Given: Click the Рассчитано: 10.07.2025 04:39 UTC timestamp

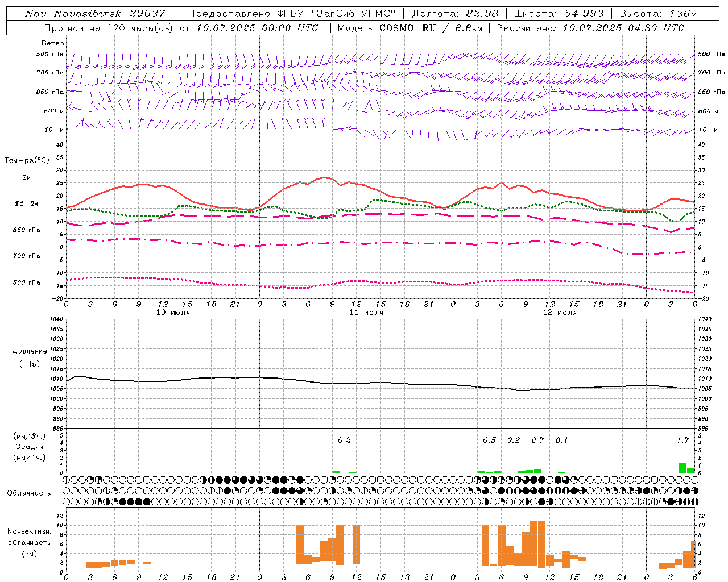Looking at the screenshot, I should coord(590,28).
